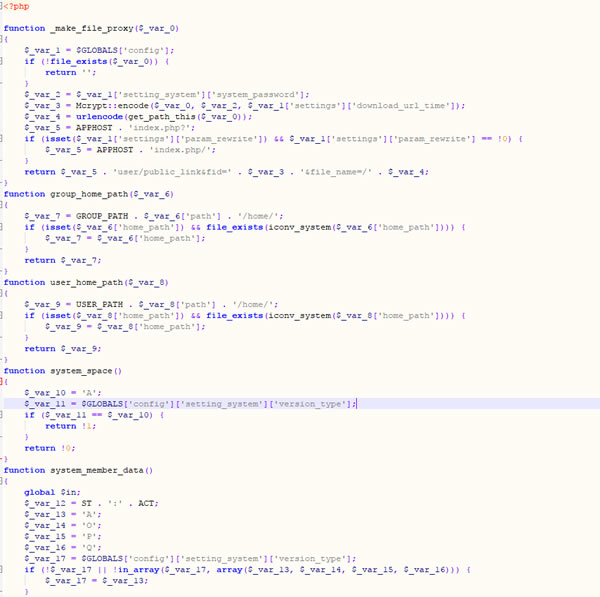Click the string 'Q' assigned to $_var_16
Screen dimensions: 600x597
coord(89,548)
